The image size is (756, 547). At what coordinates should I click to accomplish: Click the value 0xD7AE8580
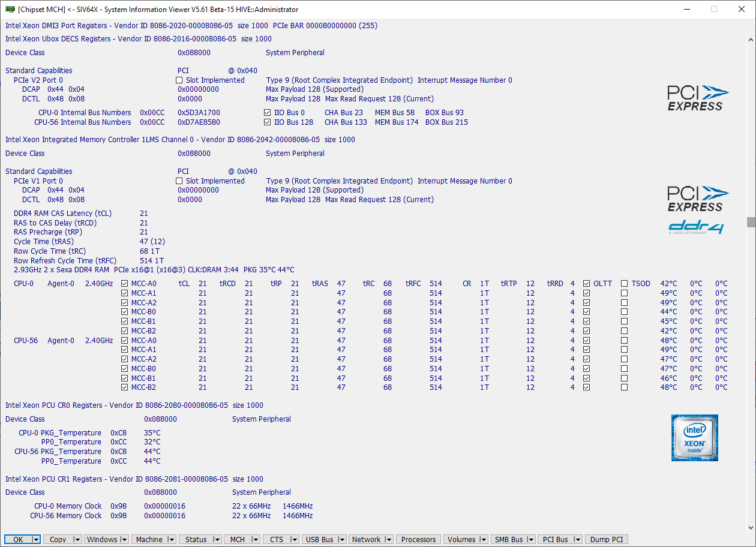click(x=199, y=122)
